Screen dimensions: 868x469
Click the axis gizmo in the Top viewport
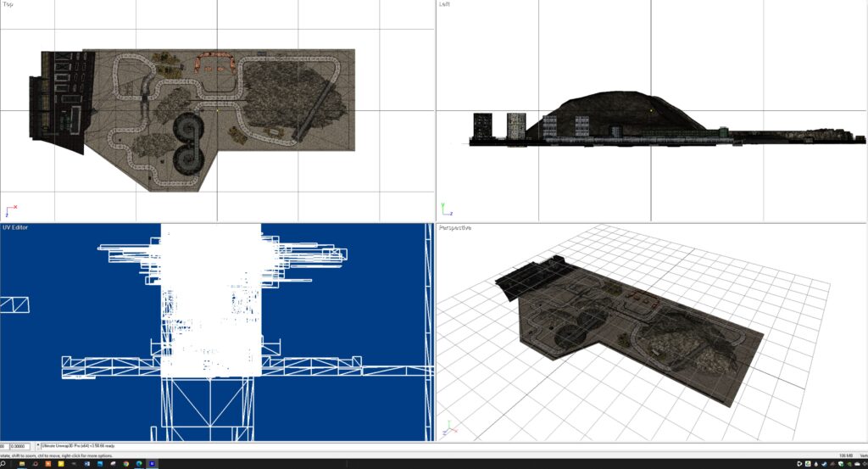(10, 211)
